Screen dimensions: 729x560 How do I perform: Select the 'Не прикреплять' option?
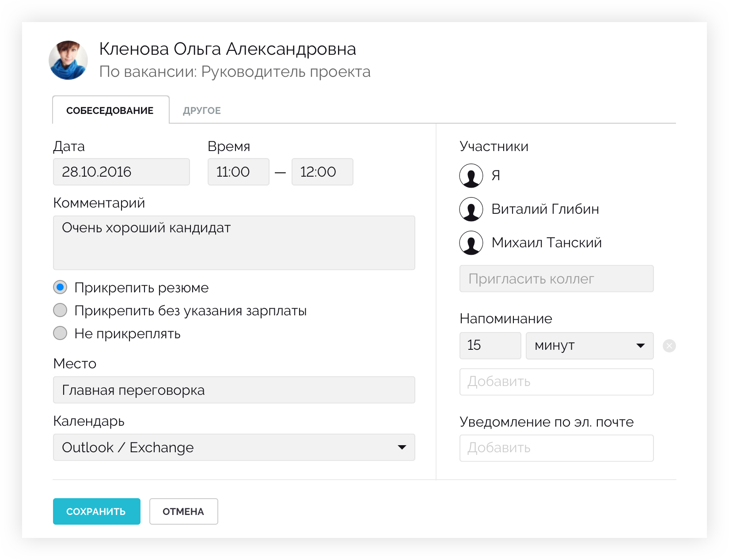click(60, 333)
